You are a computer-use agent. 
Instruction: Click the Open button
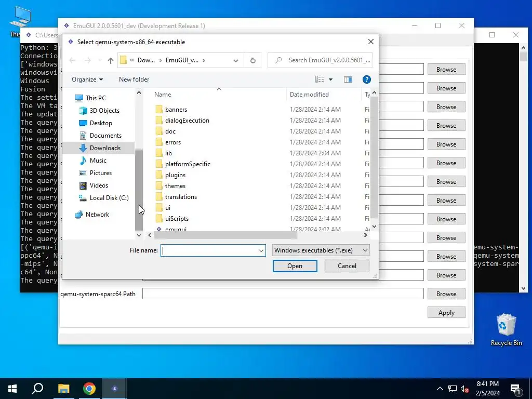(295, 266)
